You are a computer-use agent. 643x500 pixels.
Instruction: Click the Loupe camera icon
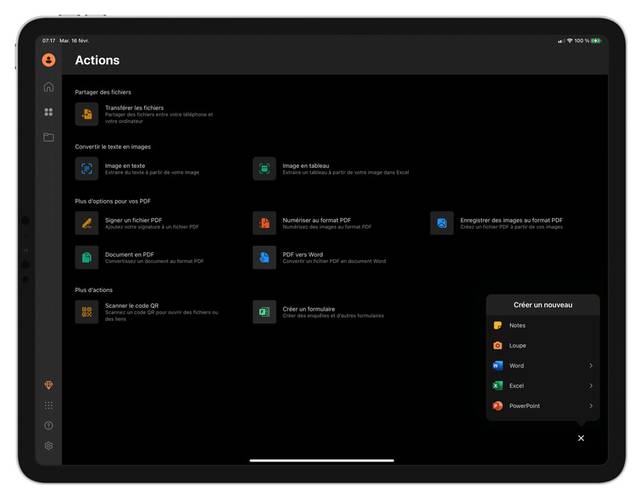point(497,345)
